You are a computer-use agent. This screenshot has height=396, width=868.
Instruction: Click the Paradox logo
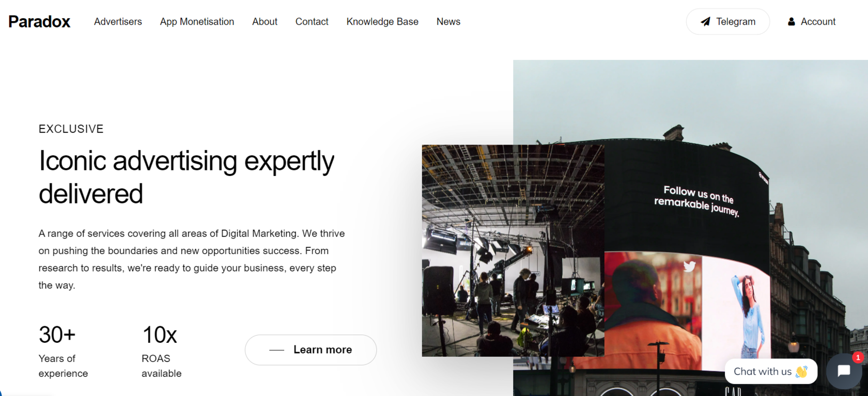coord(39,22)
